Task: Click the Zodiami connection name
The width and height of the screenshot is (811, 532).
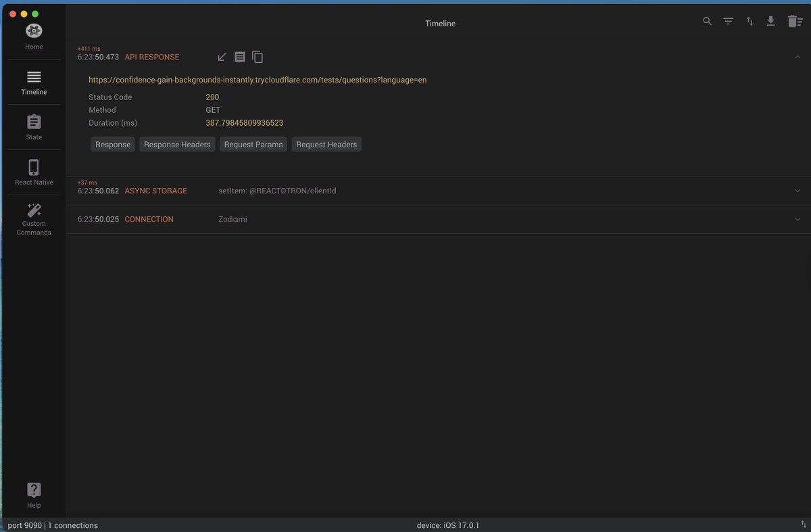Action: [232, 220]
